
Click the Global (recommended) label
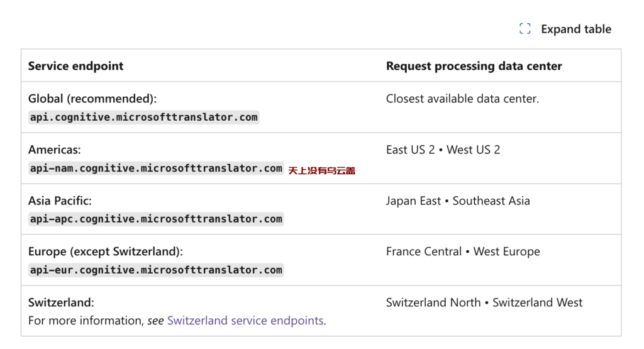[92, 99]
